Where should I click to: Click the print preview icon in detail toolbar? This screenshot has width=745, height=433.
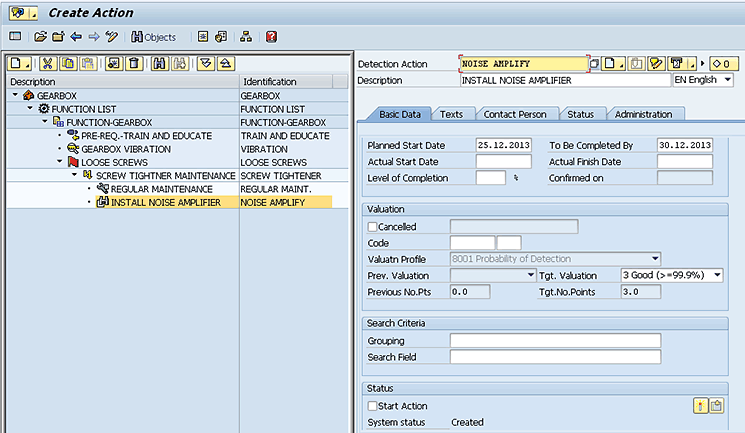(681, 63)
